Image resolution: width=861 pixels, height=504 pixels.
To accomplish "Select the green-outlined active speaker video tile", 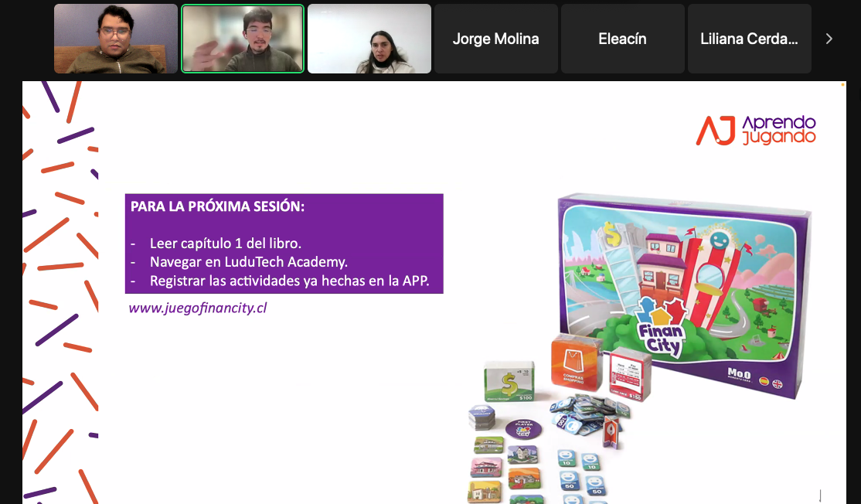I will pos(243,39).
